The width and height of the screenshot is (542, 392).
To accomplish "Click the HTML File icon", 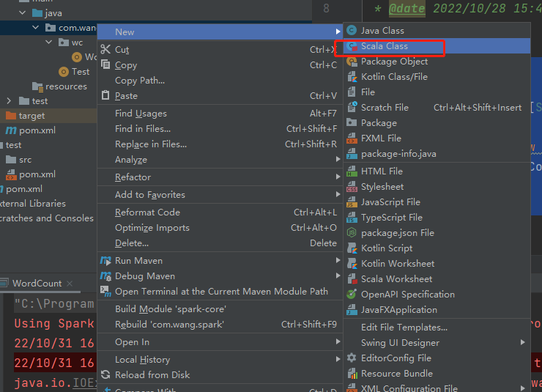I will pyautogui.click(x=352, y=171).
